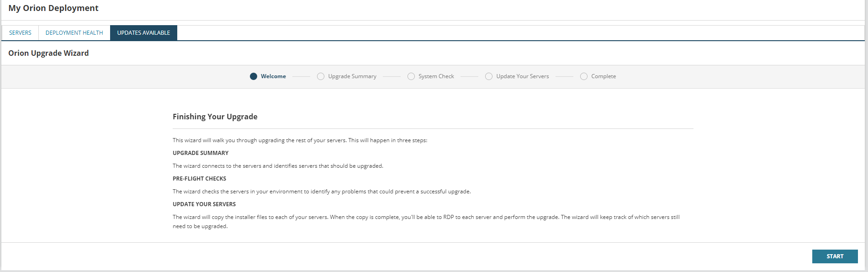
Task: Click the 'wizard checks the servers' sentence
Action: click(322, 192)
